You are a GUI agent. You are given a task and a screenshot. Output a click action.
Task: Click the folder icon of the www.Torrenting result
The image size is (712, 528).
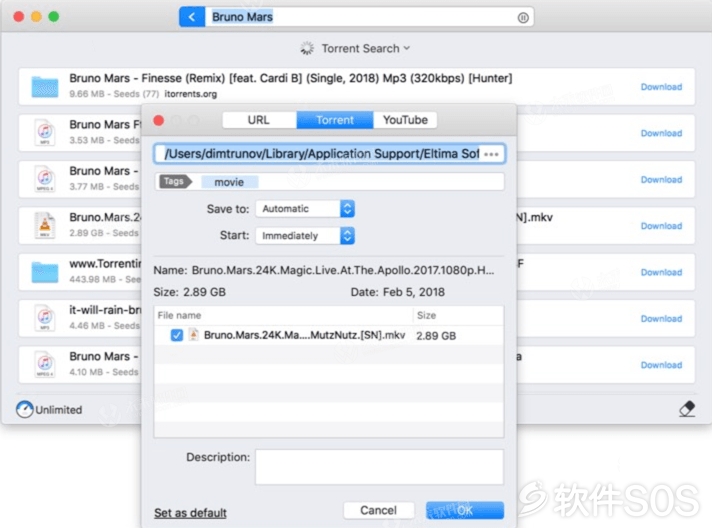44,272
